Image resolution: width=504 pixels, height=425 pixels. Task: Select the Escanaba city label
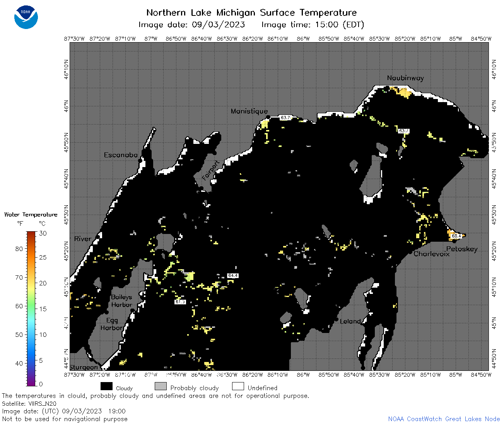121,155
